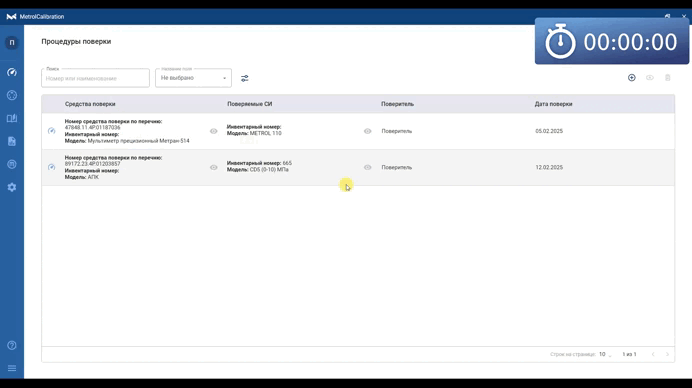Screen dimensions: 692x388
Task: Show details of АПК verification tool
Action: coord(214,167)
